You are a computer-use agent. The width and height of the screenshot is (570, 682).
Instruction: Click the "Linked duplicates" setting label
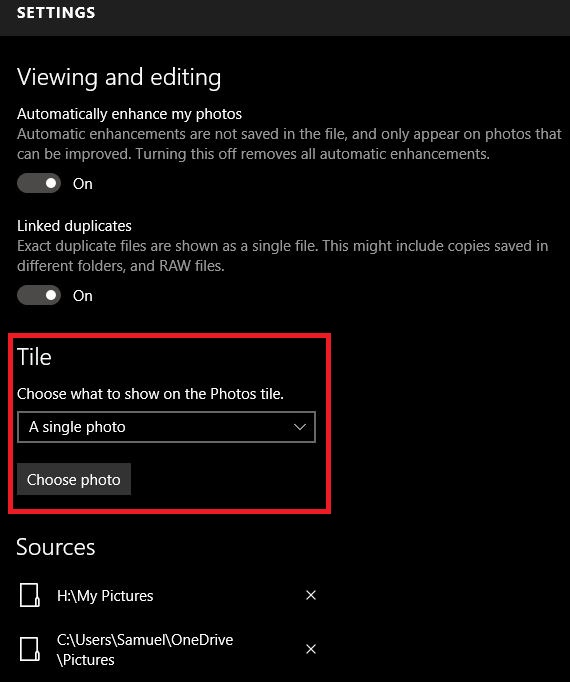click(74, 226)
